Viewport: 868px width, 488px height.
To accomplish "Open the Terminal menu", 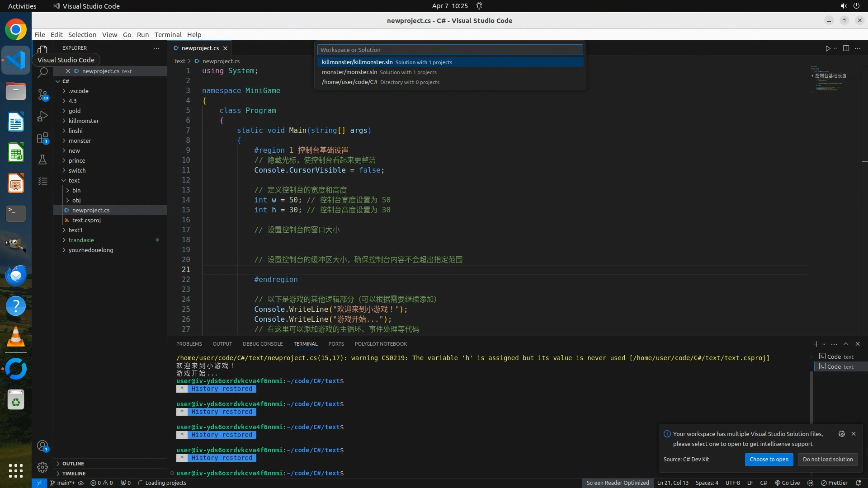I will click(168, 35).
